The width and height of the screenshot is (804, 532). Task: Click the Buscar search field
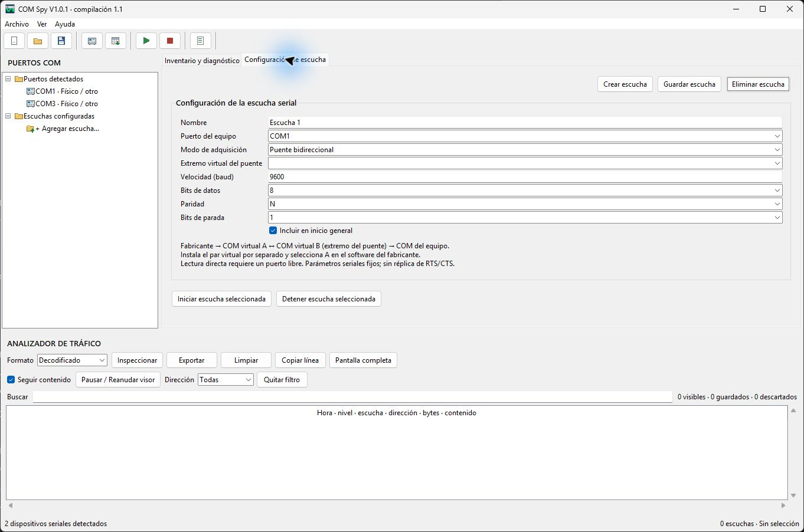352,397
